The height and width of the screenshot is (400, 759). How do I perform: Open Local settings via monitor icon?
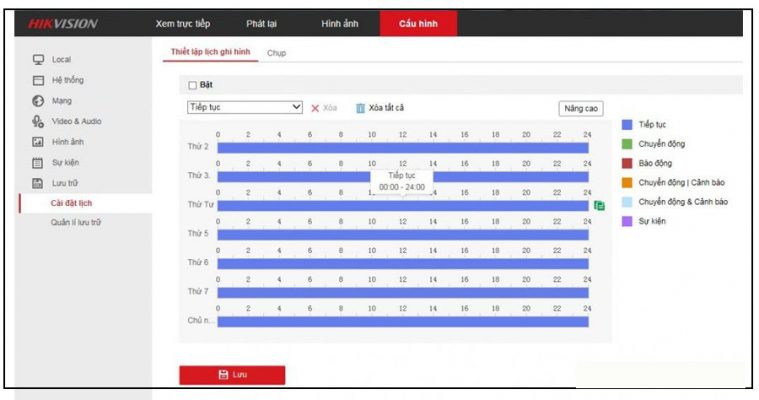[39, 60]
